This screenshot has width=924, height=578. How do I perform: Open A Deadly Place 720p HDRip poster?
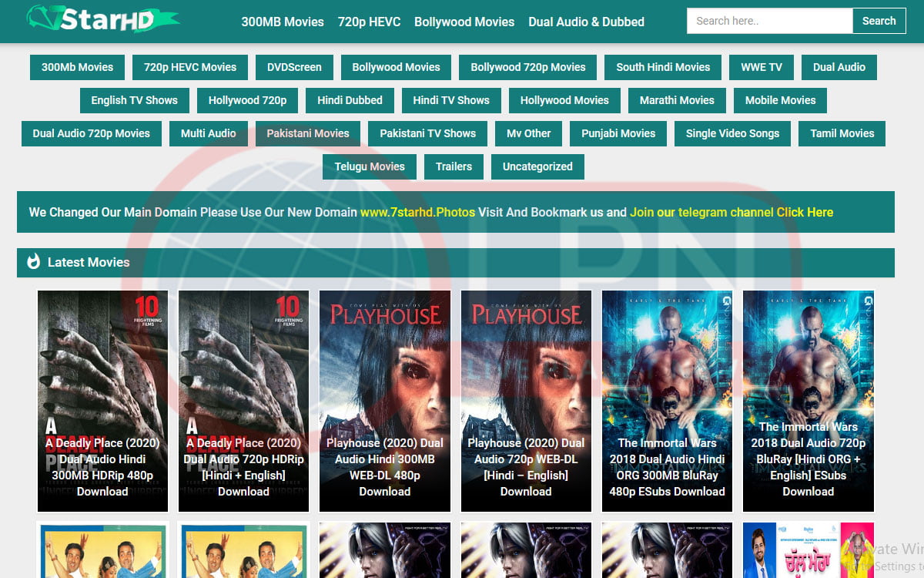(243, 401)
